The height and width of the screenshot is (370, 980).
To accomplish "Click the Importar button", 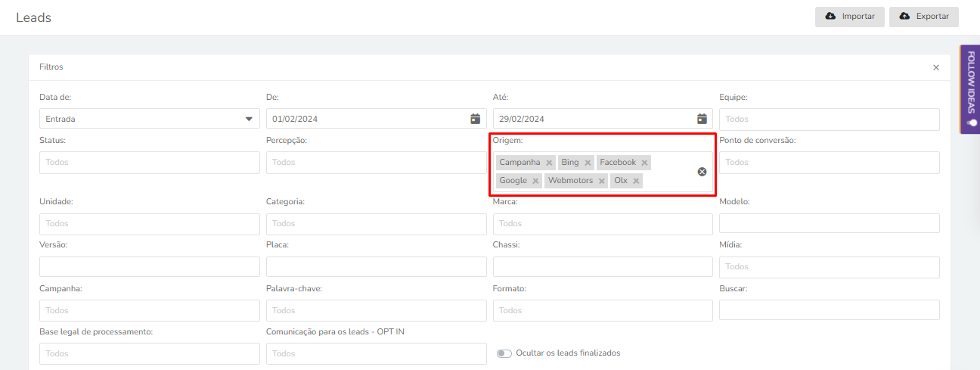I will 850,17.
